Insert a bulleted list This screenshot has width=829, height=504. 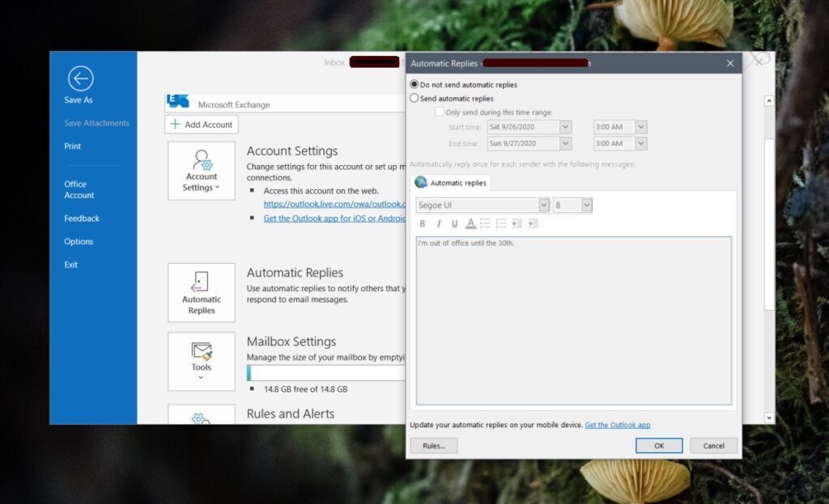click(x=484, y=224)
